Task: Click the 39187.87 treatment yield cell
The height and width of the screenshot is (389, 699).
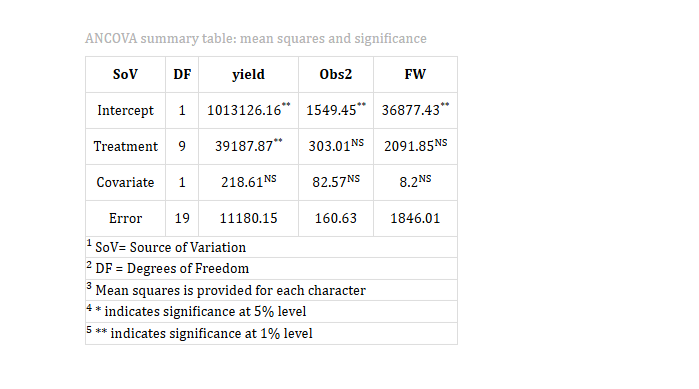Action: [x=248, y=146]
